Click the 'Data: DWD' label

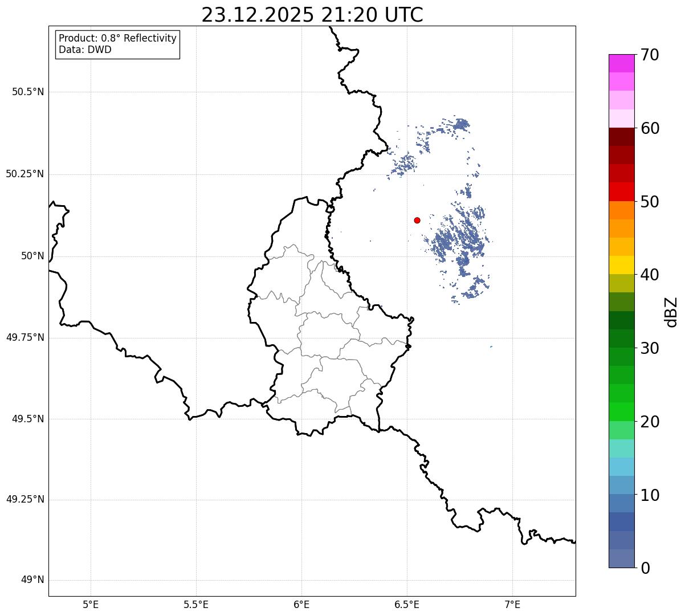click(85, 50)
